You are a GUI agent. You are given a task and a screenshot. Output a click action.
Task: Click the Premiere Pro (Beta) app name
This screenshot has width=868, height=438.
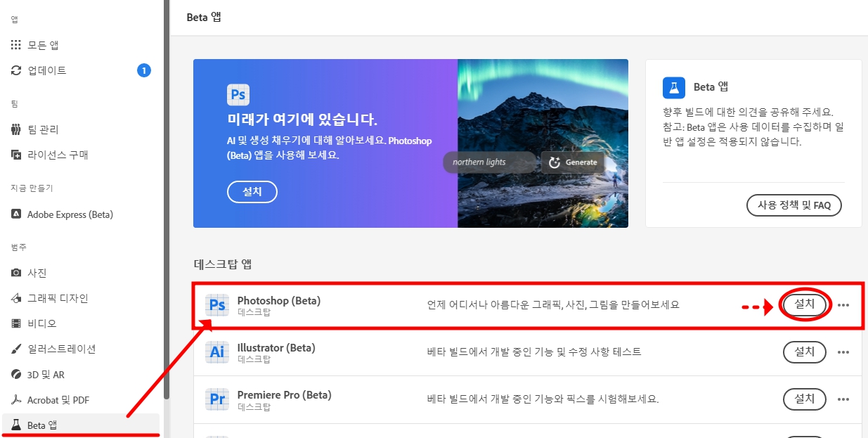tap(284, 394)
